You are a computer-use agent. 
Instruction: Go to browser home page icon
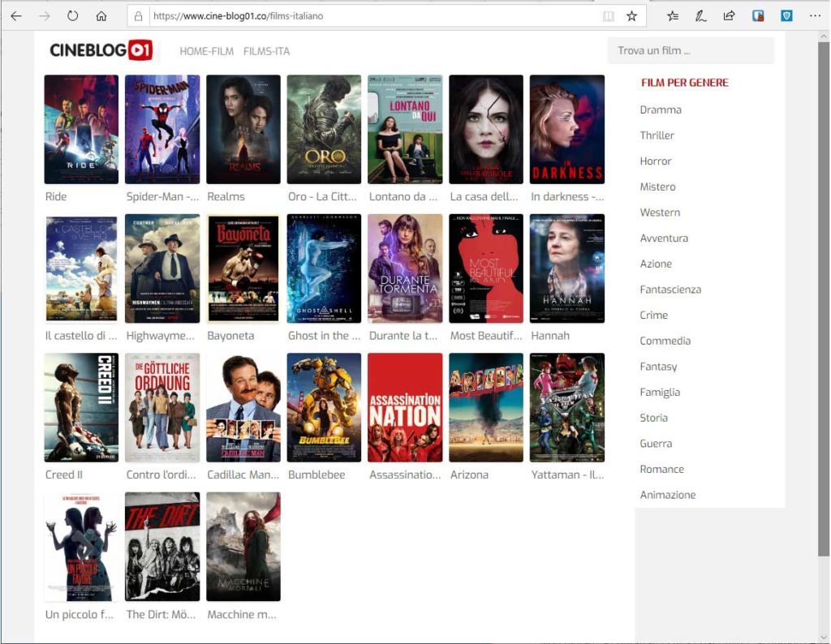pyautogui.click(x=101, y=15)
